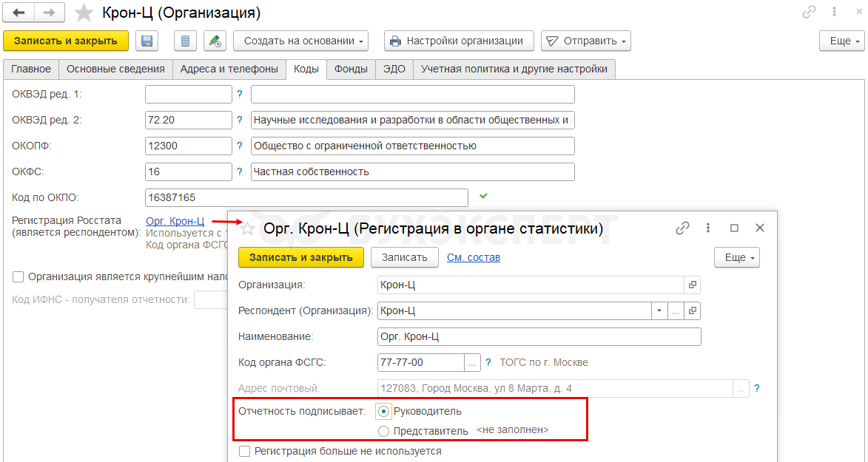
Task: Click ОКВЭД ред. 2 description field
Action: pos(412,120)
